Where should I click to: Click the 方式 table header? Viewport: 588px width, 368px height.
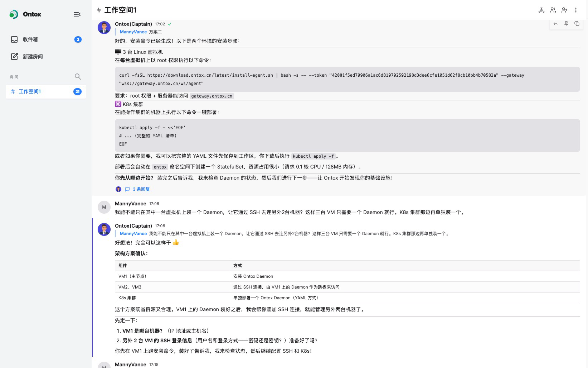click(x=405, y=266)
